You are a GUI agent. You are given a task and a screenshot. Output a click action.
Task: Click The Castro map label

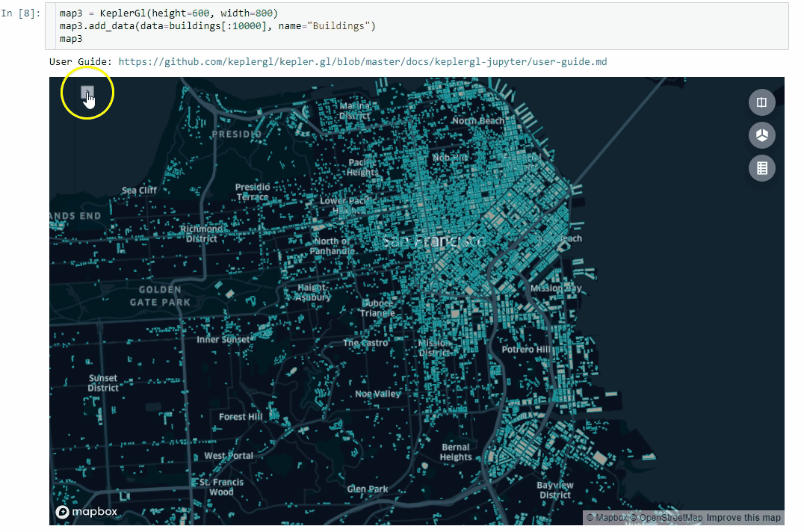365,343
